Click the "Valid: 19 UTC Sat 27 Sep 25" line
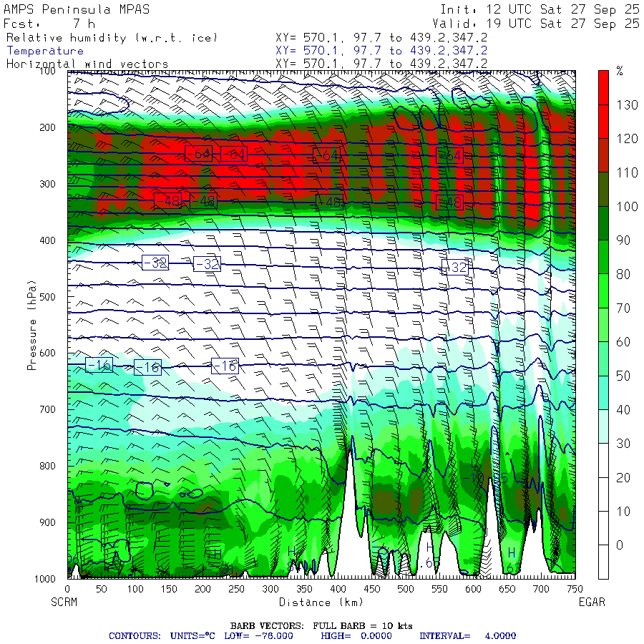The width and height of the screenshot is (644, 644). tap(536, 24)
